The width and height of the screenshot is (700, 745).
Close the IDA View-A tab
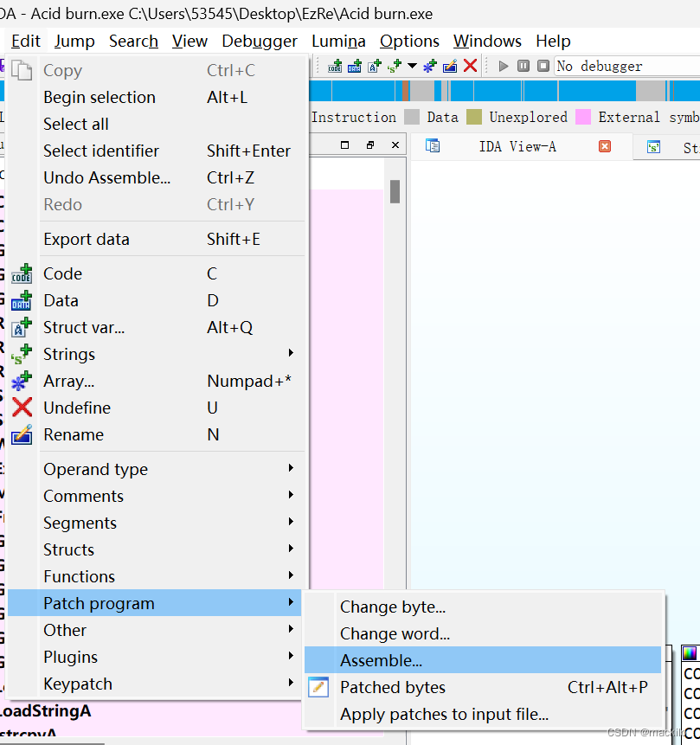605,146
